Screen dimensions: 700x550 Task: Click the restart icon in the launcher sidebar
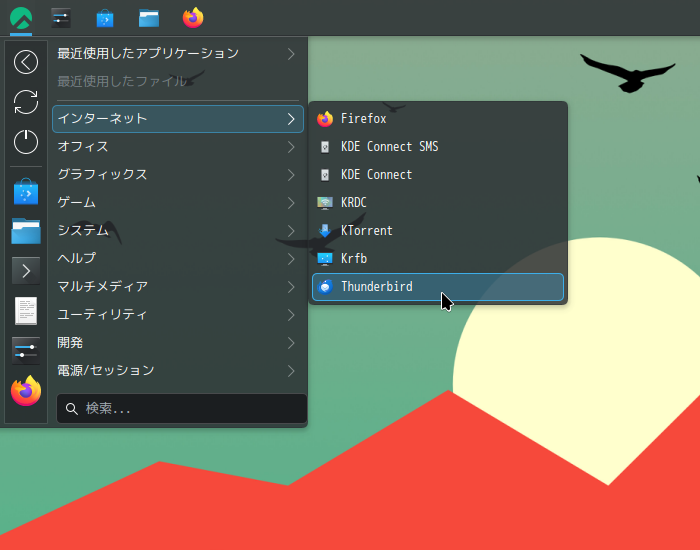tap(26, 102)
